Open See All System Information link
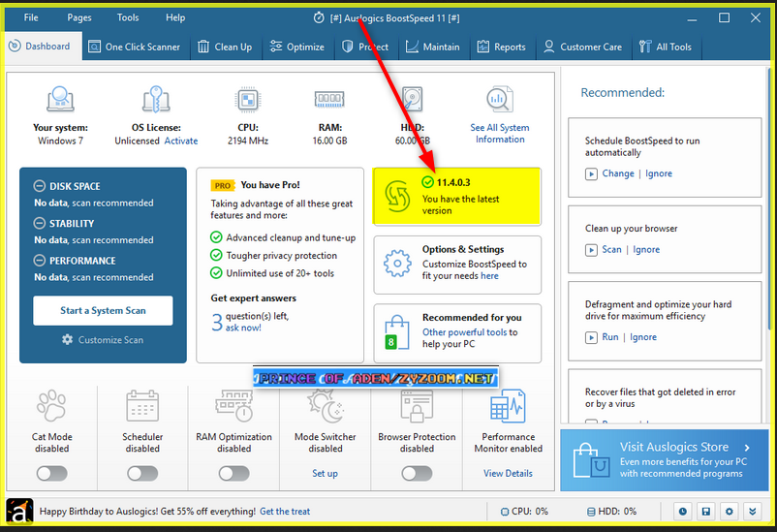The height and width of the screenshot is (532, 777). pos(500,134)
